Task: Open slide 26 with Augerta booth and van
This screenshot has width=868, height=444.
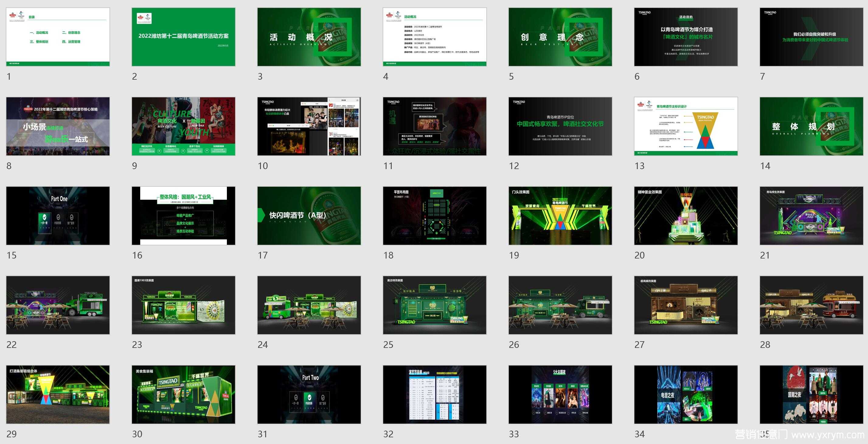Action: (560, 305)
